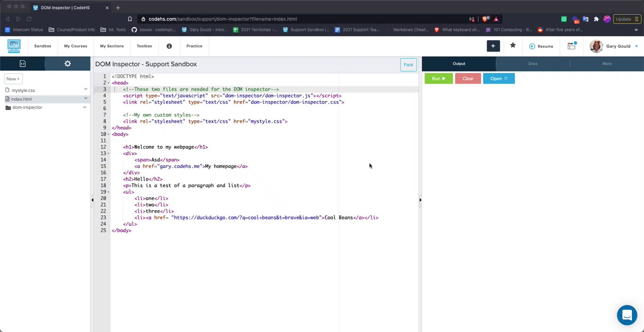Click the Resume button
This screenshot has width=644, height=332.
click(x=541, y=46)
